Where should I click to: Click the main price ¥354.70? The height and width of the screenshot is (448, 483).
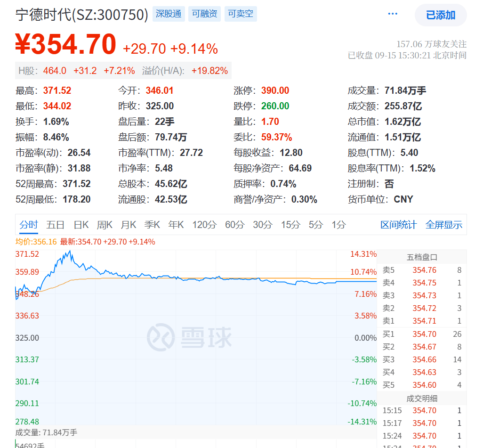coord(65,44)
